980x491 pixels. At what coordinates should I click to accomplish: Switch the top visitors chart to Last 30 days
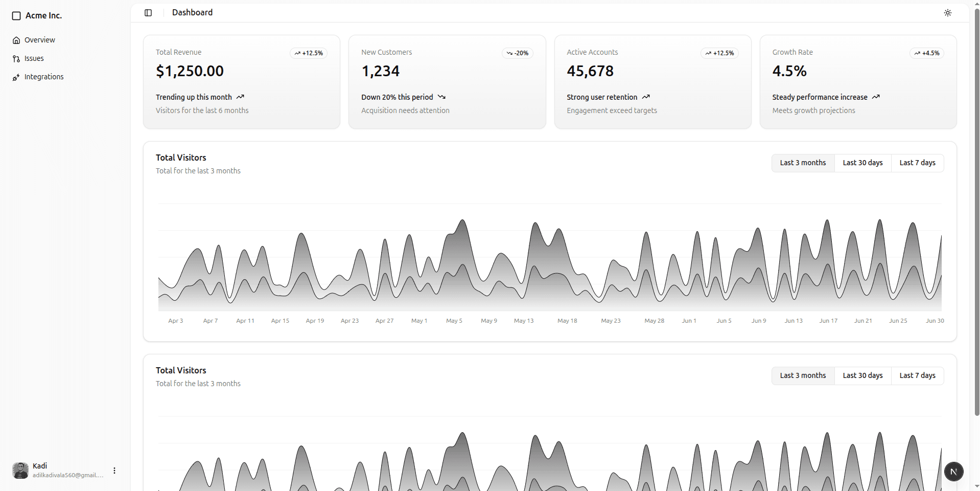pyautogui.click(x=862, y=163)
